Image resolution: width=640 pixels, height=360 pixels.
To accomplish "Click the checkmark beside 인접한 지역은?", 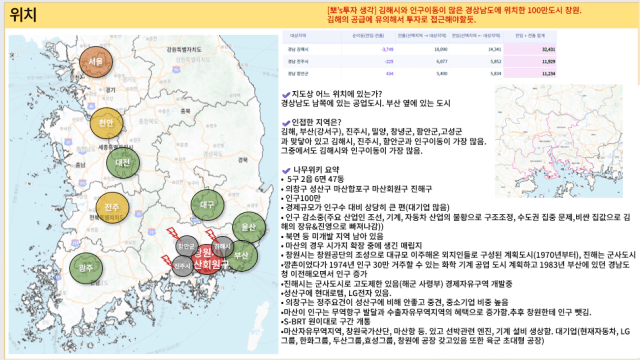I will [286, 122].
